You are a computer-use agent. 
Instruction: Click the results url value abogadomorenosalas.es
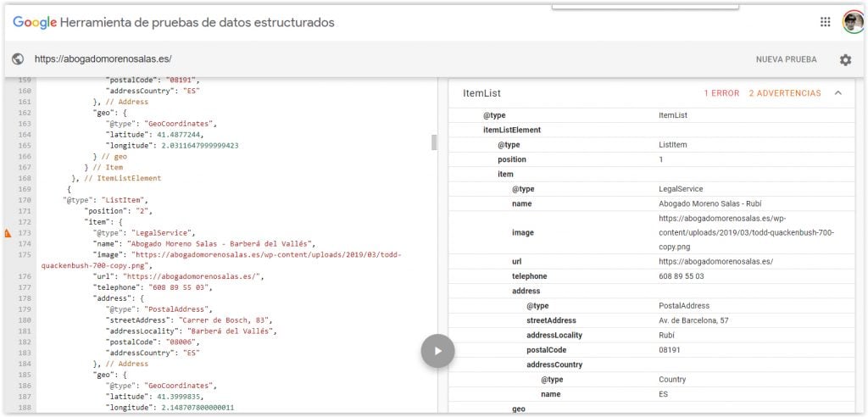[715, 262]
